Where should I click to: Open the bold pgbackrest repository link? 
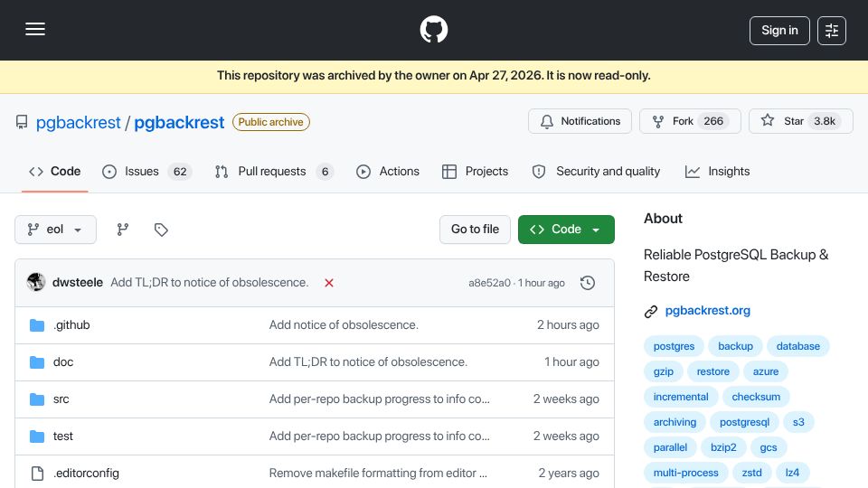179,122
